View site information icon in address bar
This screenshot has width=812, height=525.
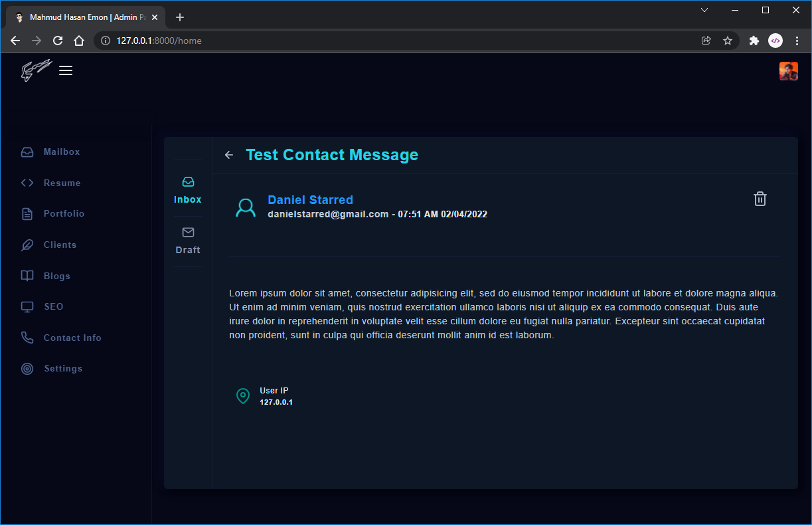[x=105, y=41]
